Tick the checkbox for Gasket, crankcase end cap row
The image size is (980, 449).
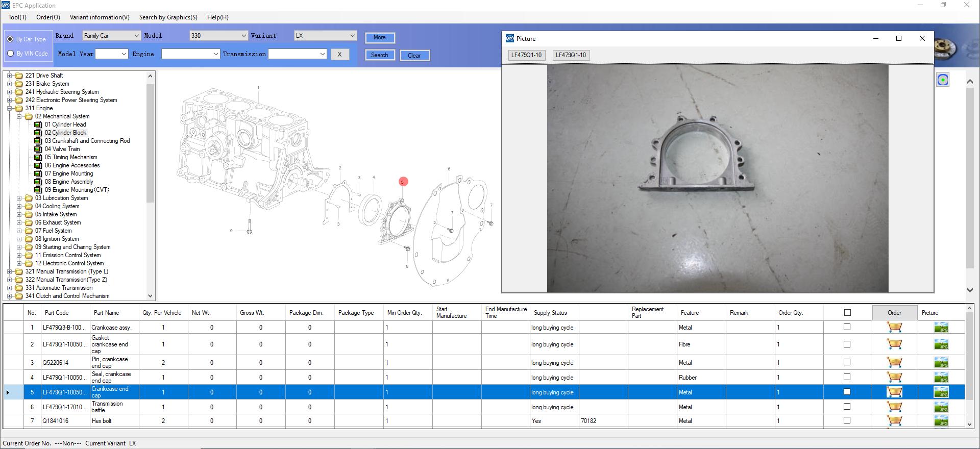(x=847, y=344)
